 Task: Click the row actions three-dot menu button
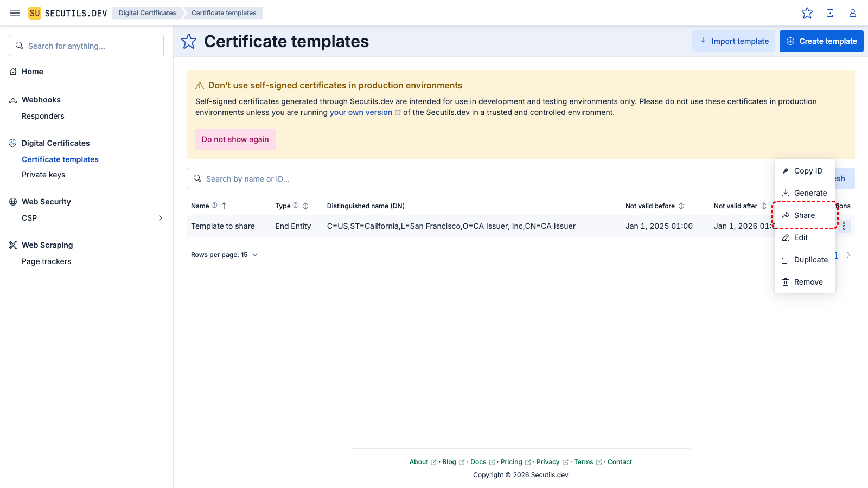(844, 226)
